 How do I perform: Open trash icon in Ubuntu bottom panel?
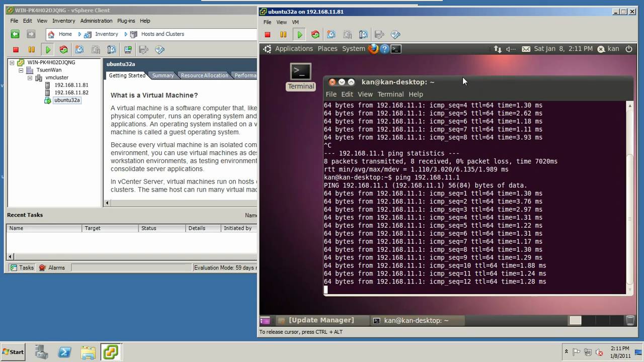point(629,320)
